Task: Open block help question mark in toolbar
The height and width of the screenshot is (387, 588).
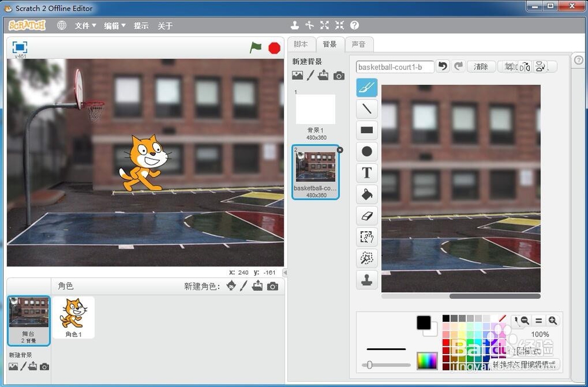Action: (355, 25)
